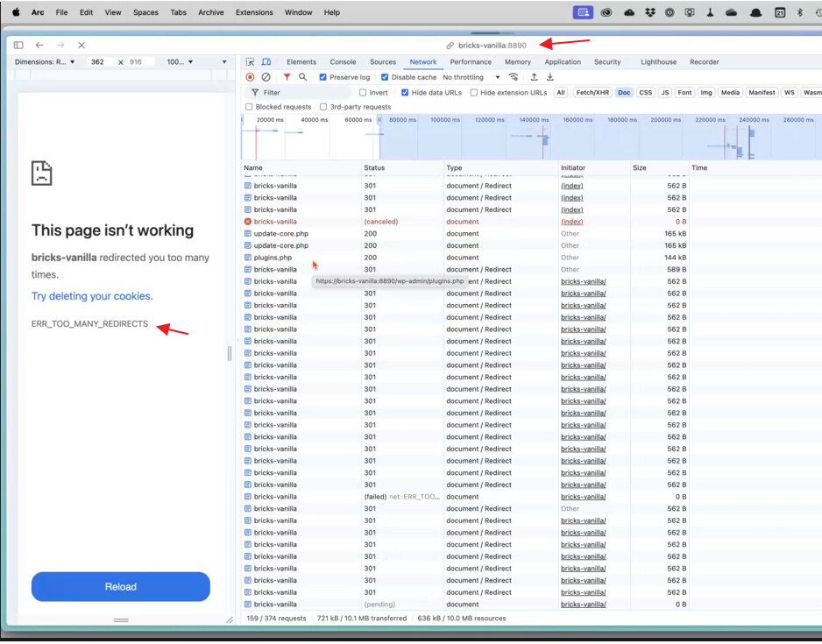Stop loading with the X icon
Screen dimensions: 822x644
[x=81, y=45]
